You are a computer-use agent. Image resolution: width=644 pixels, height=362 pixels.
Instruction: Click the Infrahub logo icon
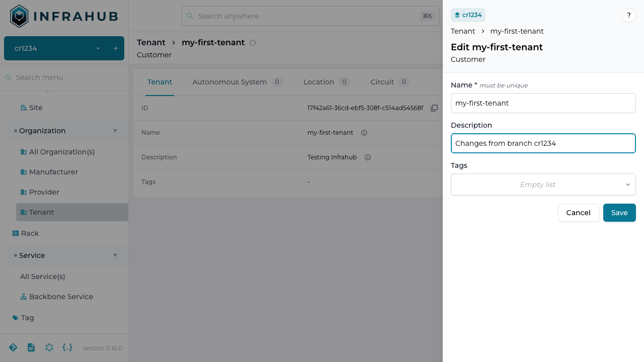coord(20,16)
